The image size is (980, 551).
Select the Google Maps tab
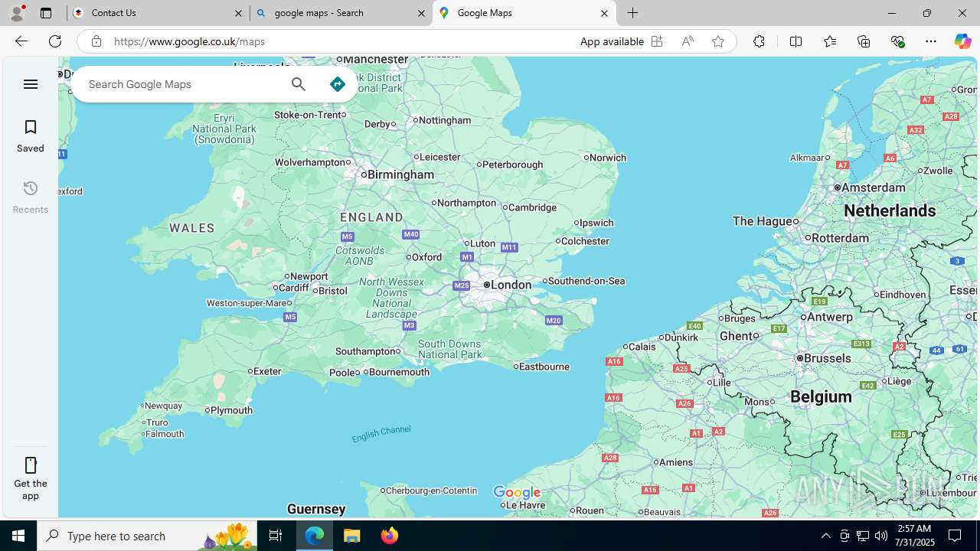(524, 13)
